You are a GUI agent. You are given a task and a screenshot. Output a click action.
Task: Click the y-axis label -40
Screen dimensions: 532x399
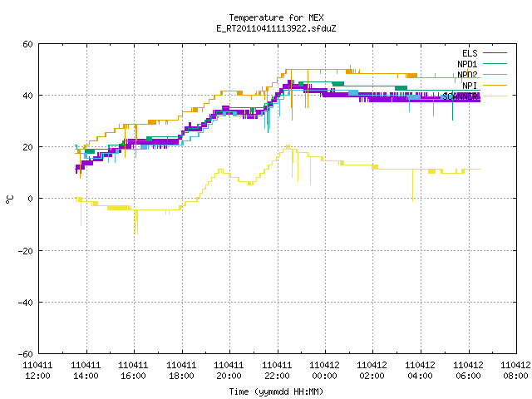coord(26,303)
